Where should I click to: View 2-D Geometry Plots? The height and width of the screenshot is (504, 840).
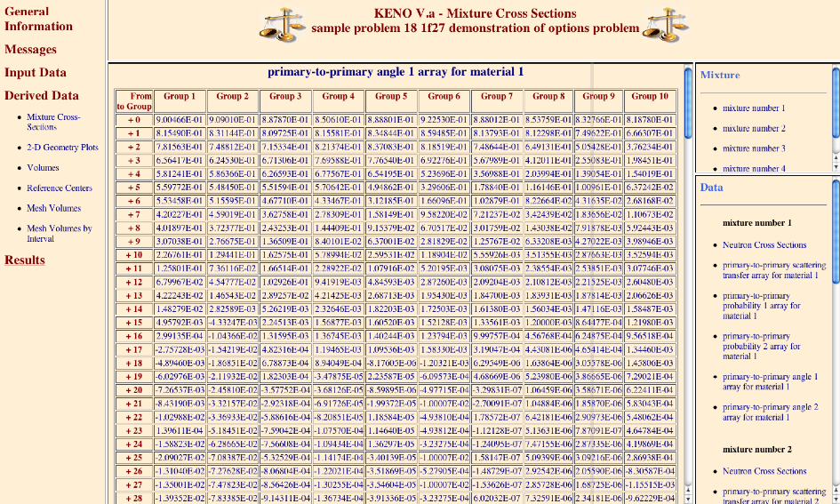(62, 148)
